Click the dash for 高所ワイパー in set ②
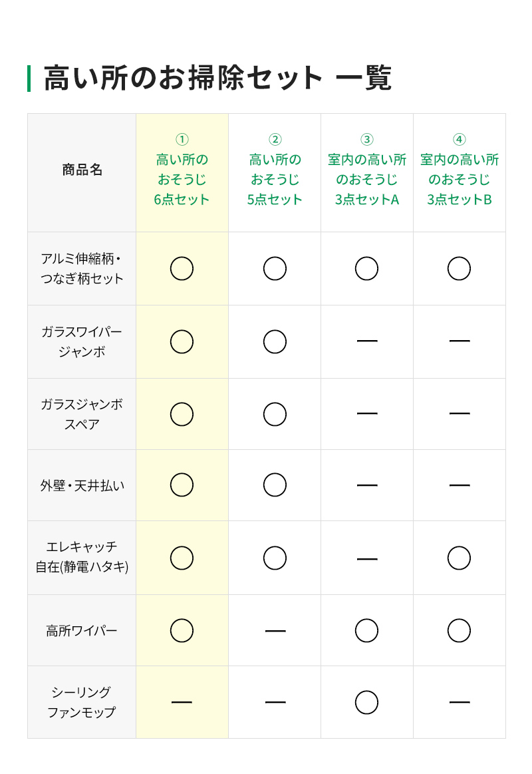The height and width of the screenshot is (774, 532). [x=275, y=630]
